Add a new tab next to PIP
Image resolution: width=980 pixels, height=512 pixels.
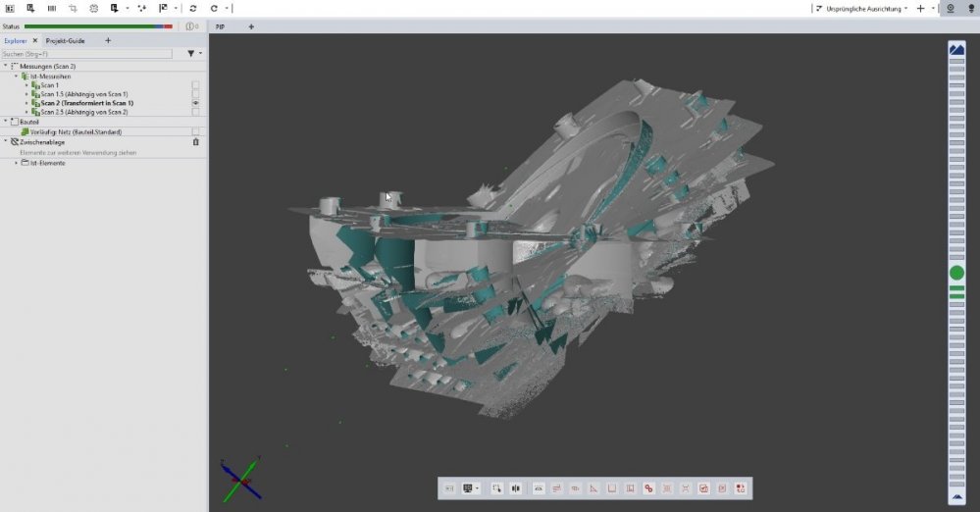click(x=251, y=26)
